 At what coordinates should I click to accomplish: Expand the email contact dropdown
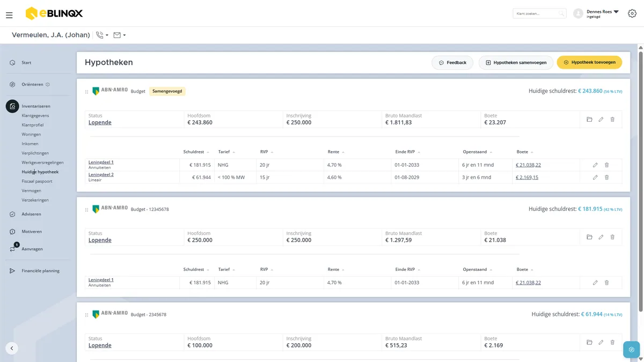point(119,35)
